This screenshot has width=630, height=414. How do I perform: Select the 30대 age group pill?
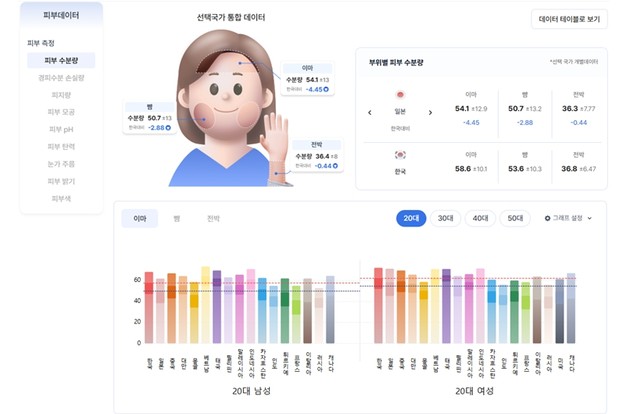(x=446, y=218)
